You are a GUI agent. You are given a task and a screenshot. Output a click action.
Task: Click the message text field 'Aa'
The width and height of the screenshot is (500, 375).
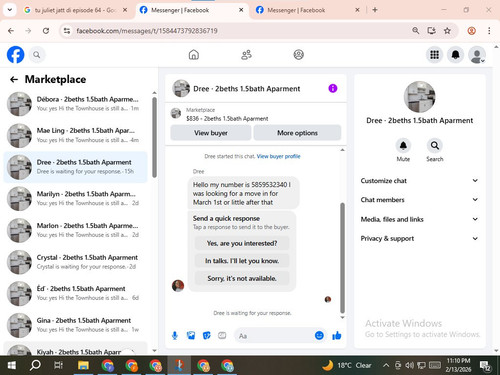point(274,336)
